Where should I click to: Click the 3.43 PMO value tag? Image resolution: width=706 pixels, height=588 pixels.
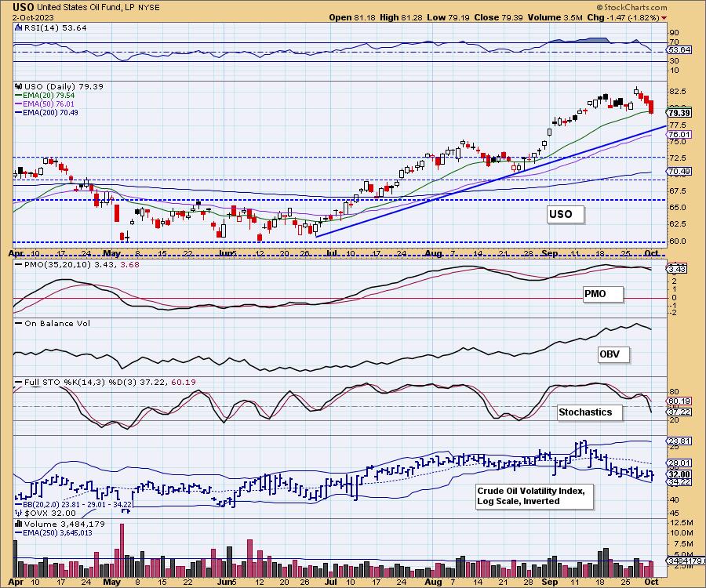(x=678, y=269)
